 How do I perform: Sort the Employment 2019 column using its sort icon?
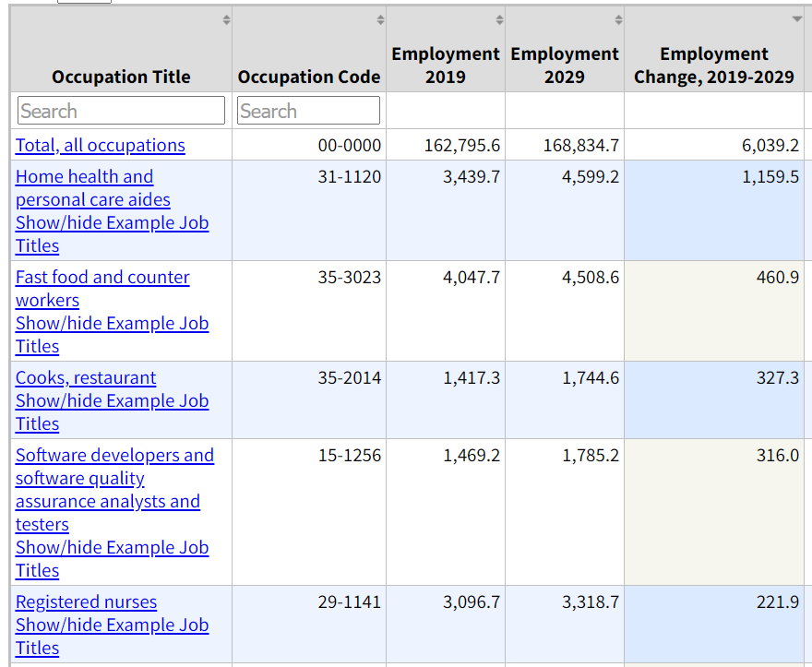(x=498, y=18)
